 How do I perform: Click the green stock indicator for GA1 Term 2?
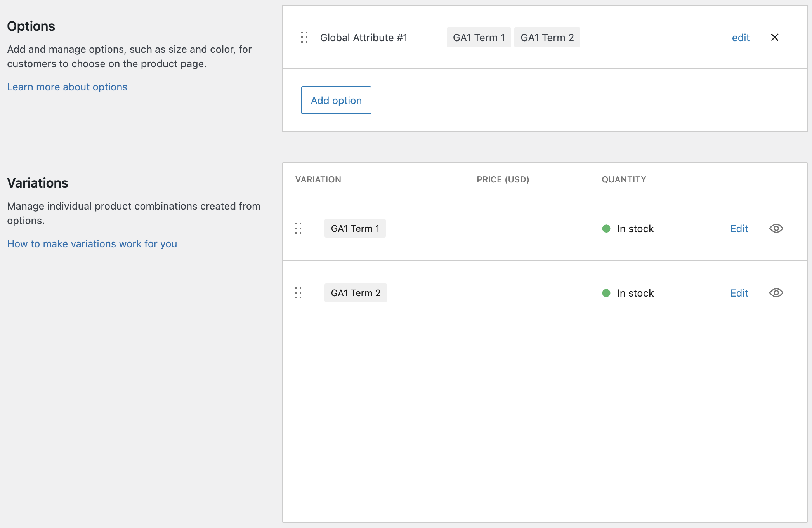[x=606, y=293]
